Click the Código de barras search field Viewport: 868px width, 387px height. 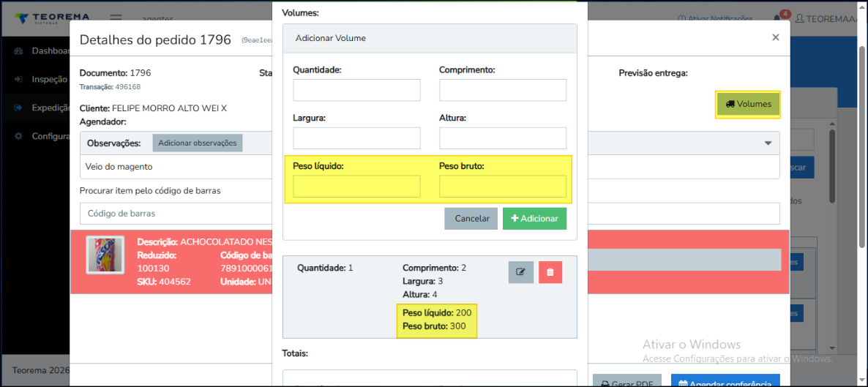coord(176,214)
